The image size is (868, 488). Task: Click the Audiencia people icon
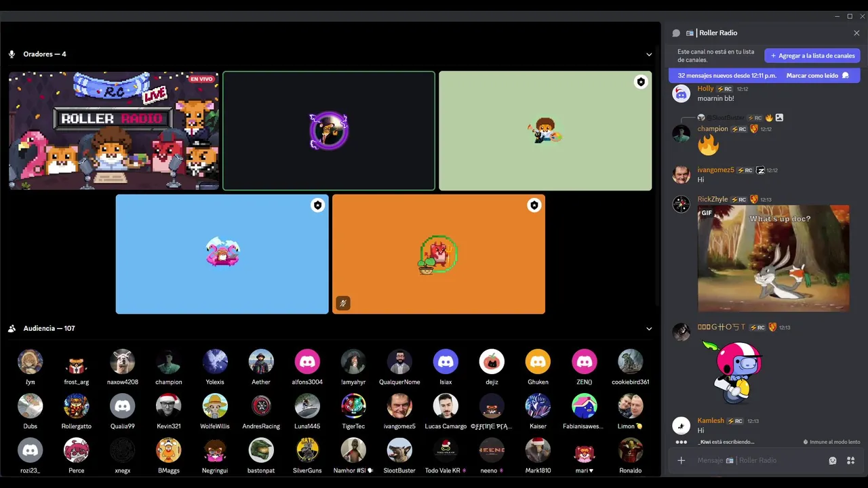(x=12, y=329)
